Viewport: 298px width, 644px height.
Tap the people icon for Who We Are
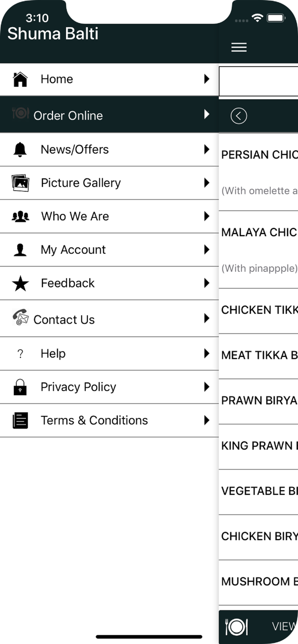[20, 216]
